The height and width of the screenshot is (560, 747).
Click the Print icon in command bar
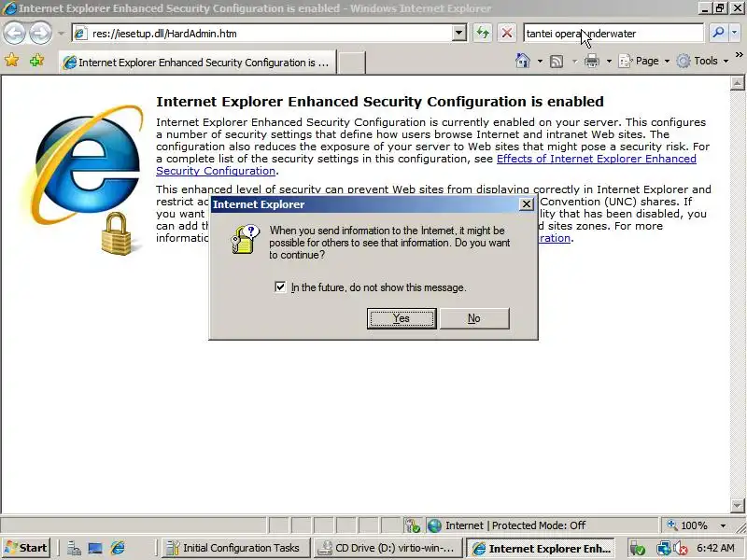592,62
